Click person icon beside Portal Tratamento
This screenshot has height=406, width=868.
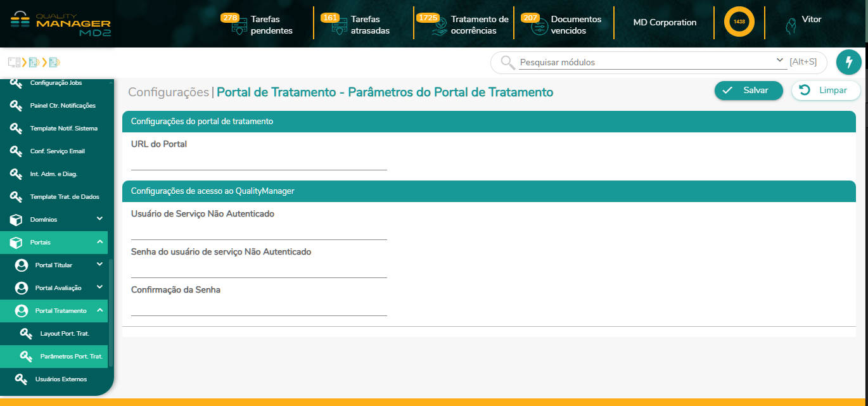22,311
